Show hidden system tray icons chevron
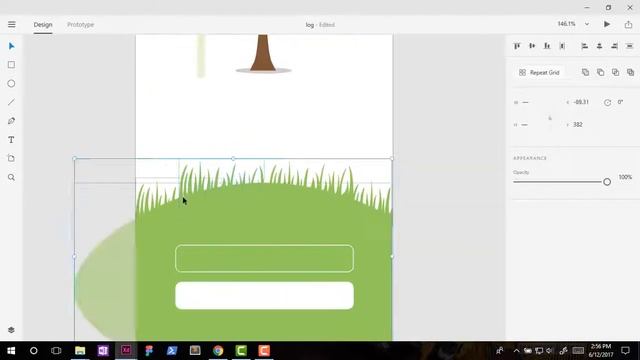640x360 pixels. point(516,351)
